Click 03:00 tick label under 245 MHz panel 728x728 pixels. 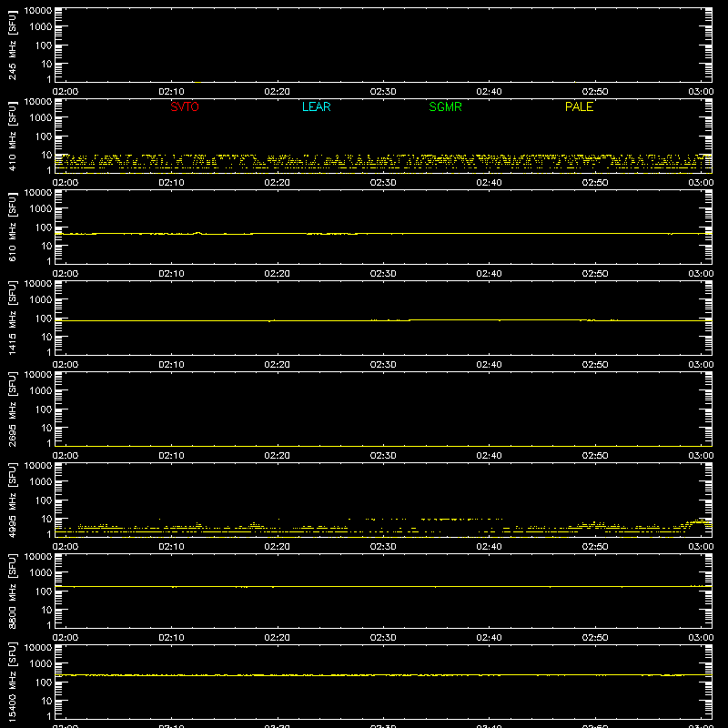pos(701,92)
